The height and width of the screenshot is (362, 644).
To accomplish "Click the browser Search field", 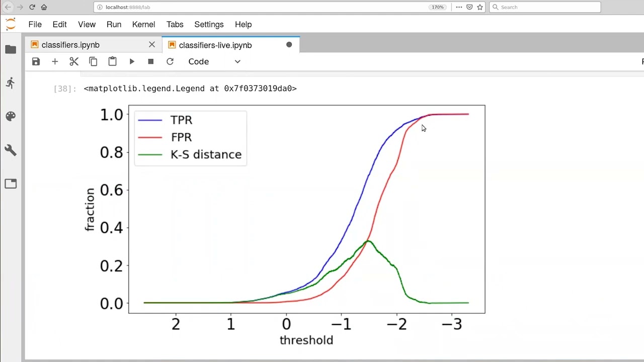I will [545, 7].
